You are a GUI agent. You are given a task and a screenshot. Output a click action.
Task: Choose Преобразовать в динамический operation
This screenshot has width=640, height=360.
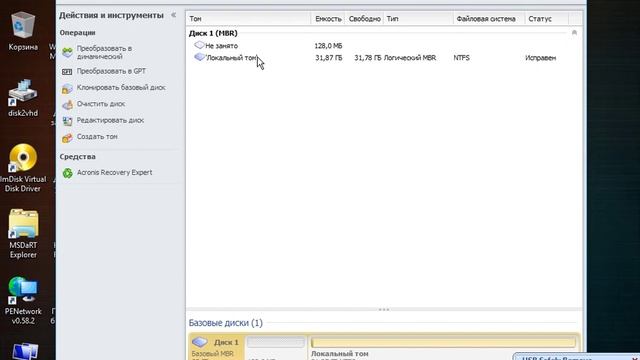tap(104, 52)
